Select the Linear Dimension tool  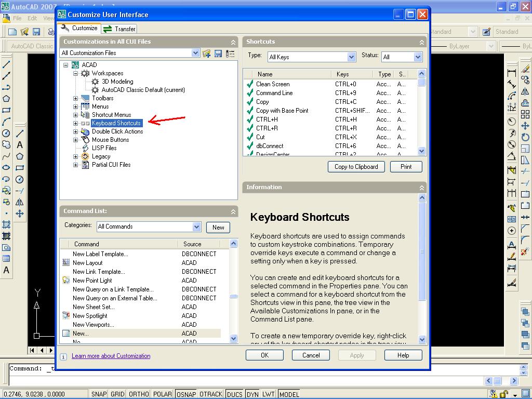coord(512,73)
